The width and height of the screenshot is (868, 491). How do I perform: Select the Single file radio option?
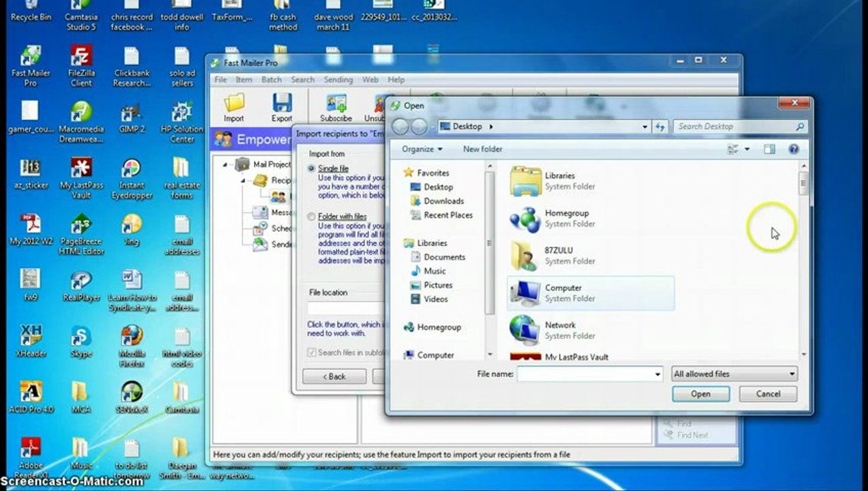(x=312, y=168)
